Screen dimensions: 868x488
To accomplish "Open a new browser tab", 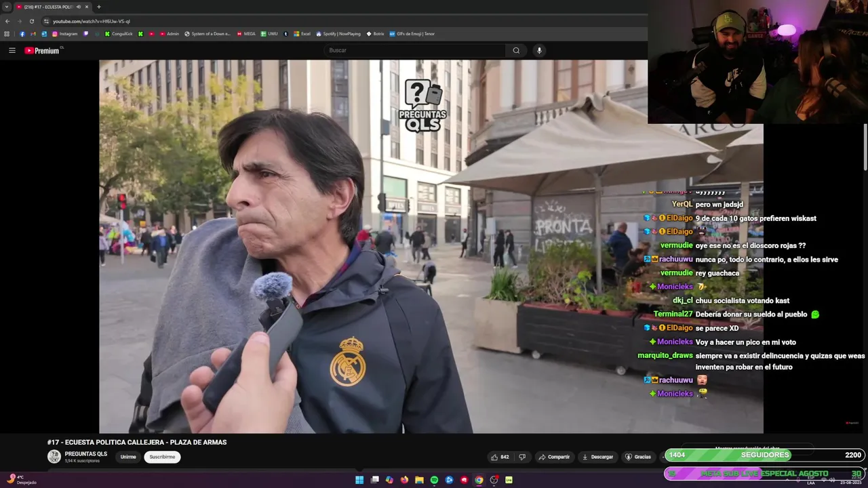I will (x=99, y=7).
